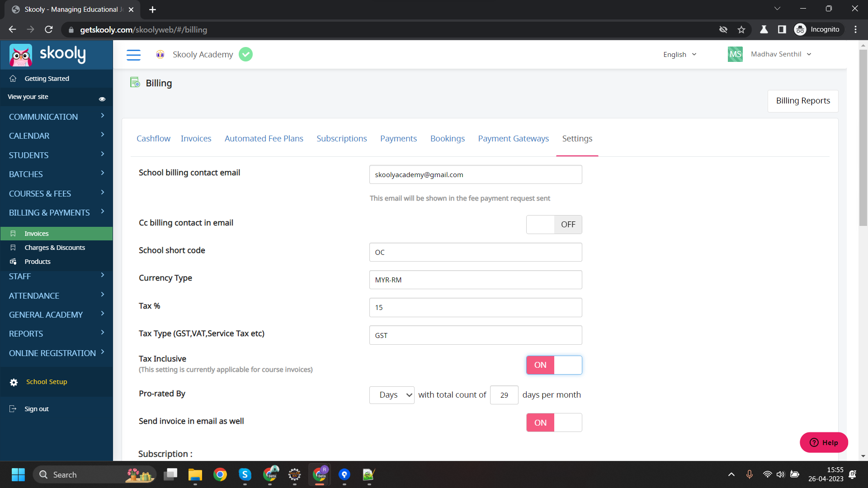Click the page vertical scrollbar
Image resolution: width=868 pixels, height=488 pixels.
tap(863, 138)
